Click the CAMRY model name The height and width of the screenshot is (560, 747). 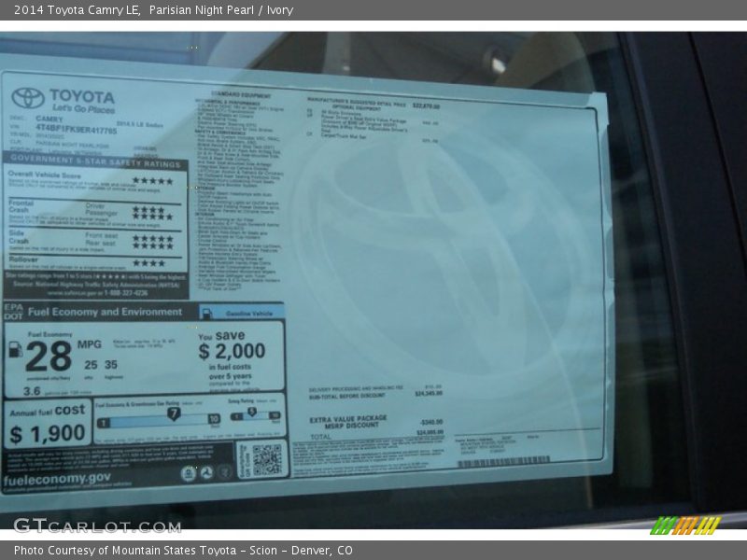[x=49, y=119]
